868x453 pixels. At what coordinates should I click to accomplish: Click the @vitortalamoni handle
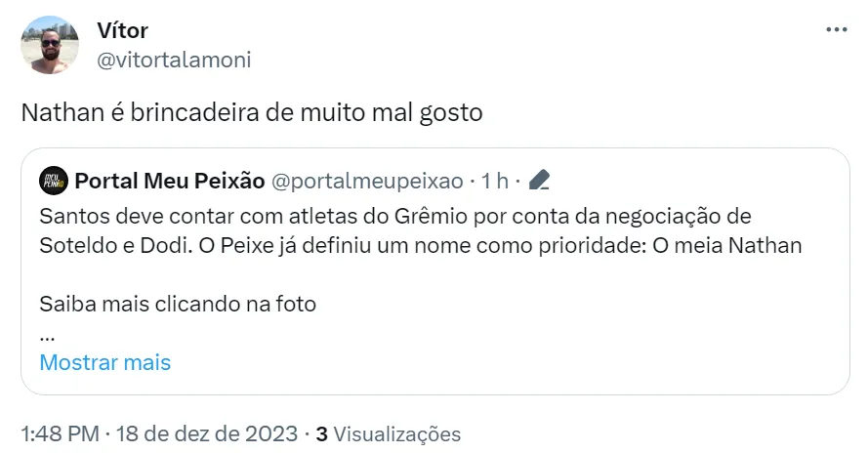(174, 60)
